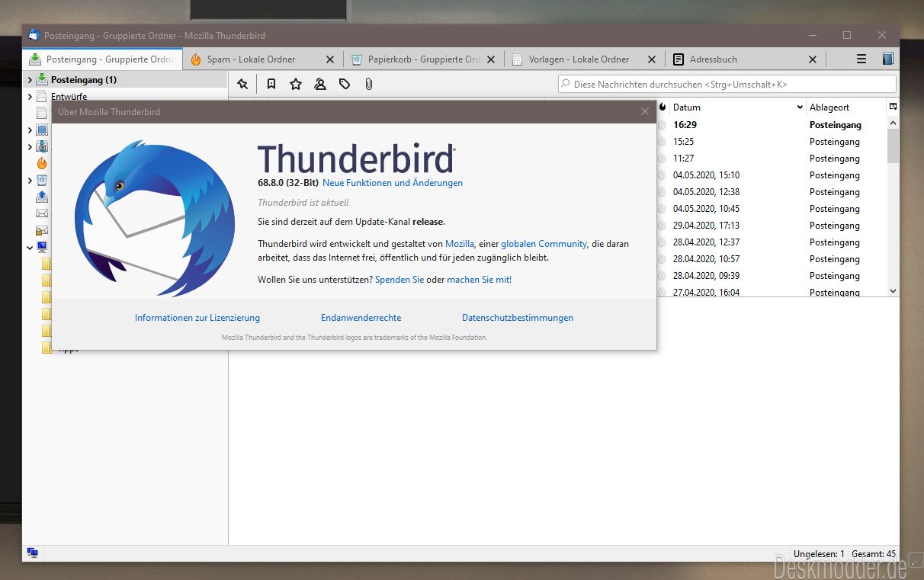Open the recycle-bin trash folder icon
The height and width of the screenshot is (580, 924).
[x=42, y=180]
